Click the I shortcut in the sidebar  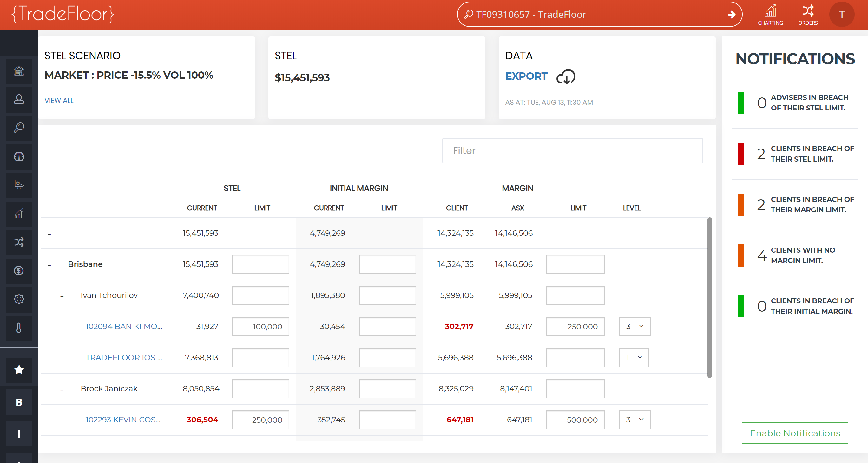pos(19,434)
